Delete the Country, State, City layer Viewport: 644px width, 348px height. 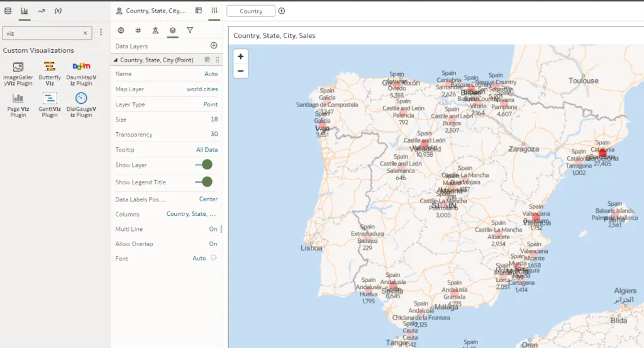click(x=207, y=60)
